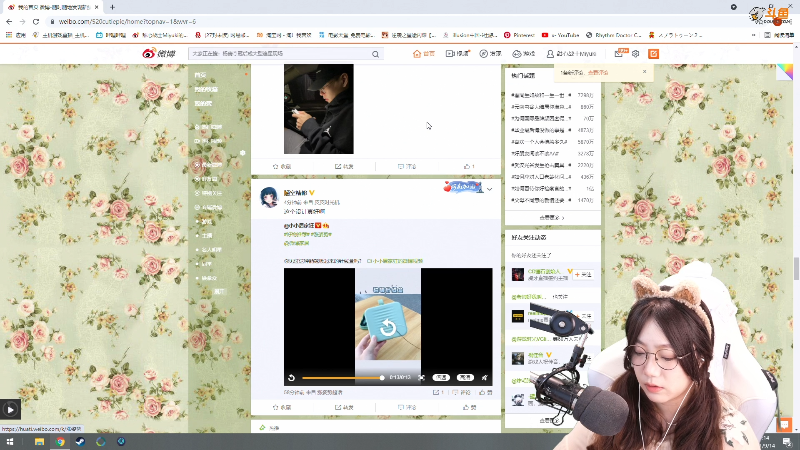Go back using browser back arrow
This screenshot has height=450, width=800.
(x=9, y=21)
